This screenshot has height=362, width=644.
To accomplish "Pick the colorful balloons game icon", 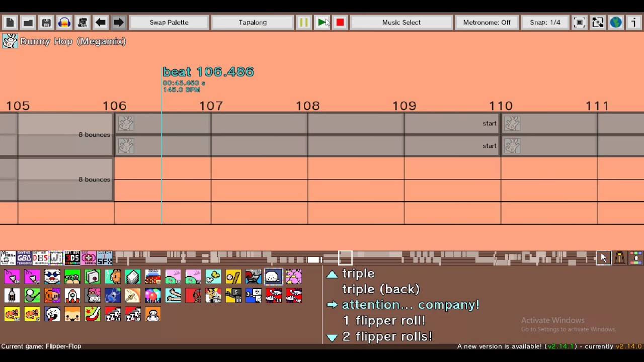I will pos(153,295).
